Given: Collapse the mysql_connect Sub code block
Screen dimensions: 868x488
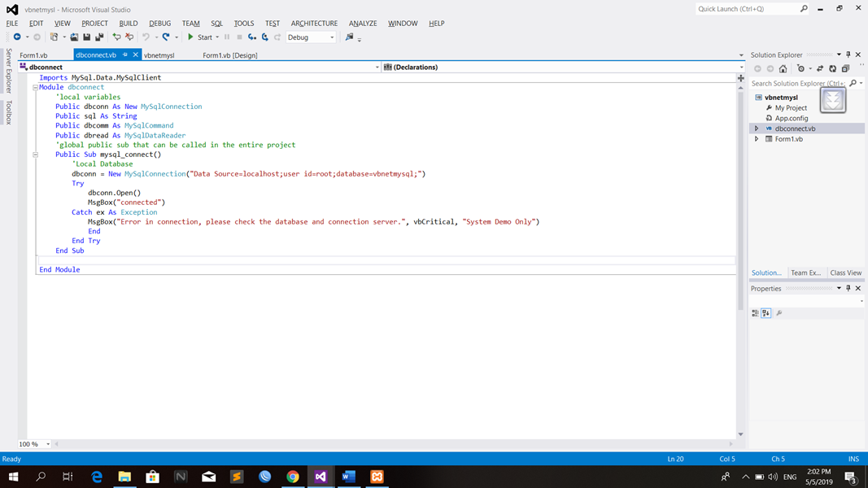Looking at the screenshot, I should tap(36, 155).
